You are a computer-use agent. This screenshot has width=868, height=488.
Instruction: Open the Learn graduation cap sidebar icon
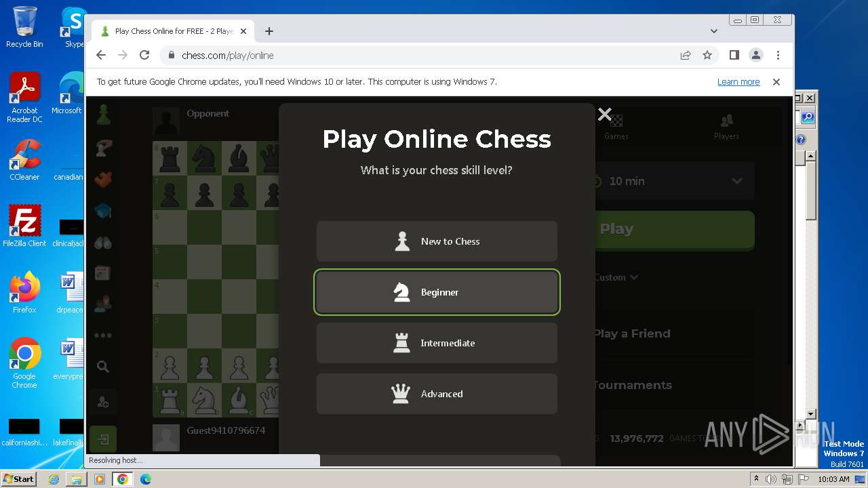[x=103, y=211]
